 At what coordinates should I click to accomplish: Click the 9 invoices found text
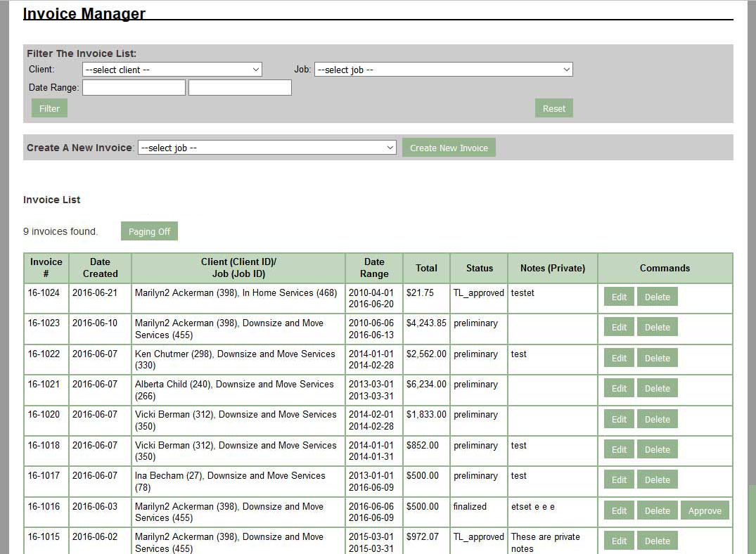click(60, 231)
